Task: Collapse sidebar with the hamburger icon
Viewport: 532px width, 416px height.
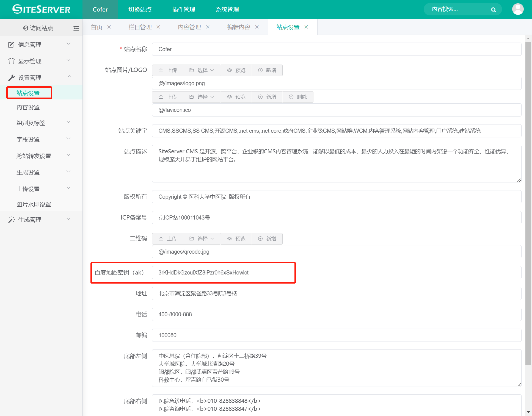Action: 76,28
